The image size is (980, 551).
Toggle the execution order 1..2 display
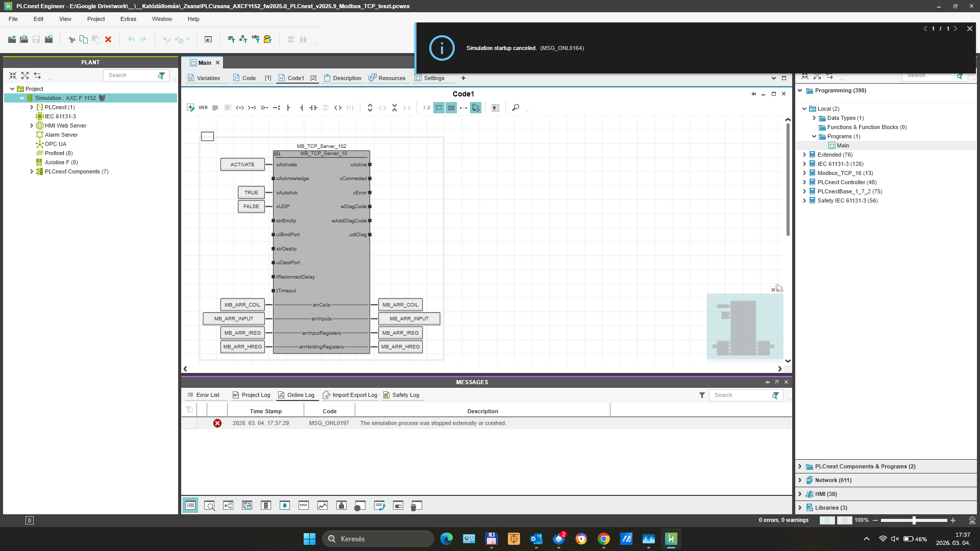426,108
